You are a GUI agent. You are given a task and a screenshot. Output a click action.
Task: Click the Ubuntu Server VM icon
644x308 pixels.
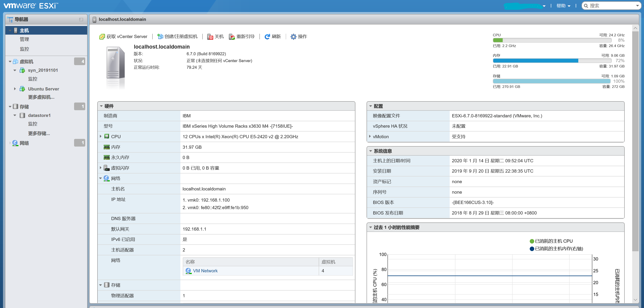tap(23, 89)
